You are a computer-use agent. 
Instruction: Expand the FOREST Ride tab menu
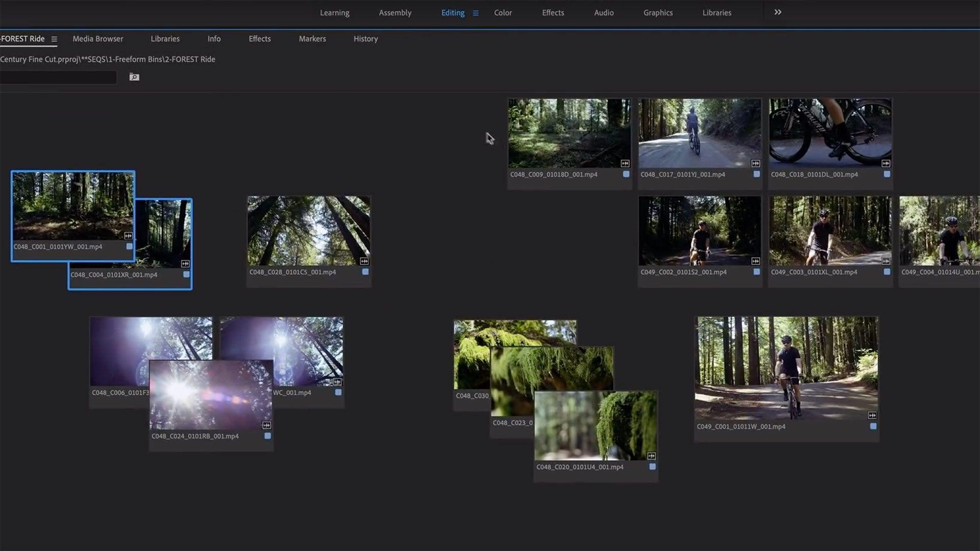tap(54, 39)
